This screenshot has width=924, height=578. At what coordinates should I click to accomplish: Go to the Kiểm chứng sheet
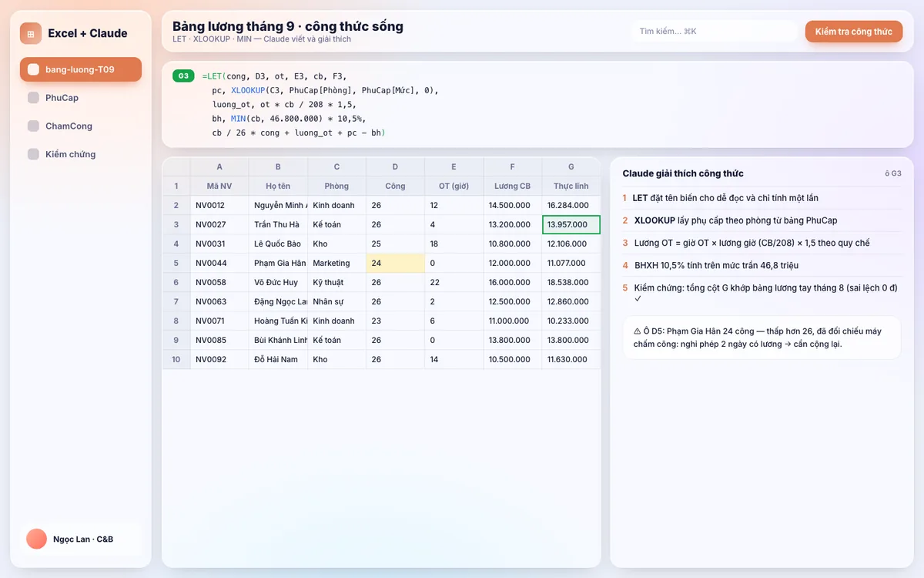(x=81, y=154)
